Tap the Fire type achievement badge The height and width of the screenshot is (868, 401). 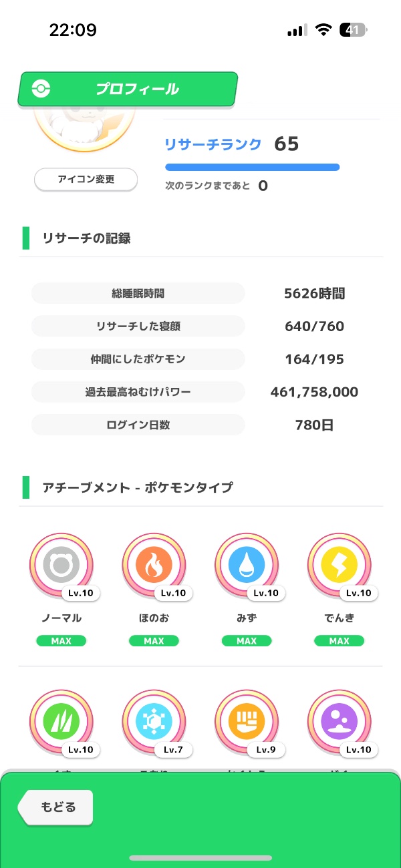(x=154, y=566)
